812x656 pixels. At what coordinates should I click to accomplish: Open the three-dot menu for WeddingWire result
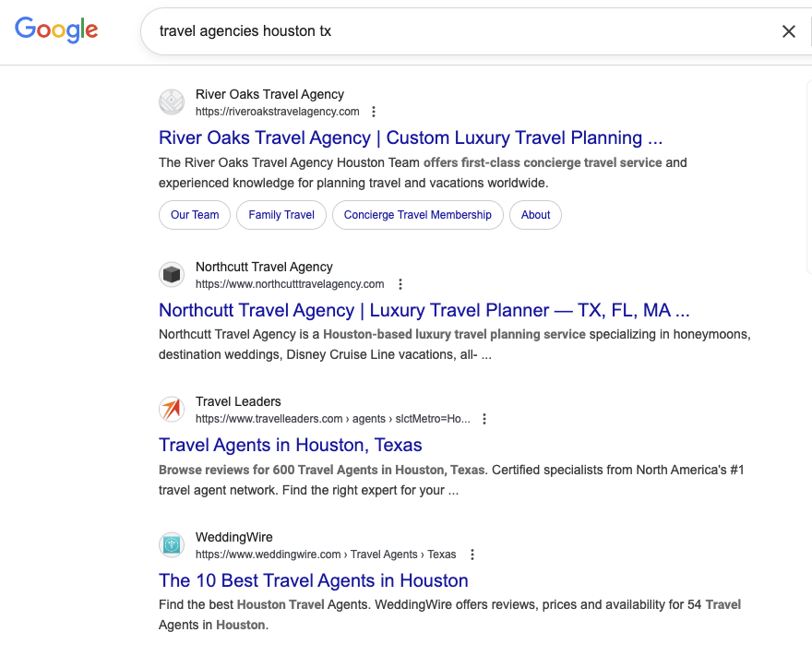point(472,554)
